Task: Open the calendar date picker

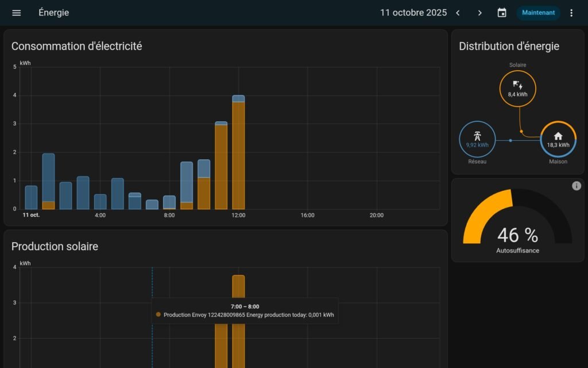Action: (502, 13)
